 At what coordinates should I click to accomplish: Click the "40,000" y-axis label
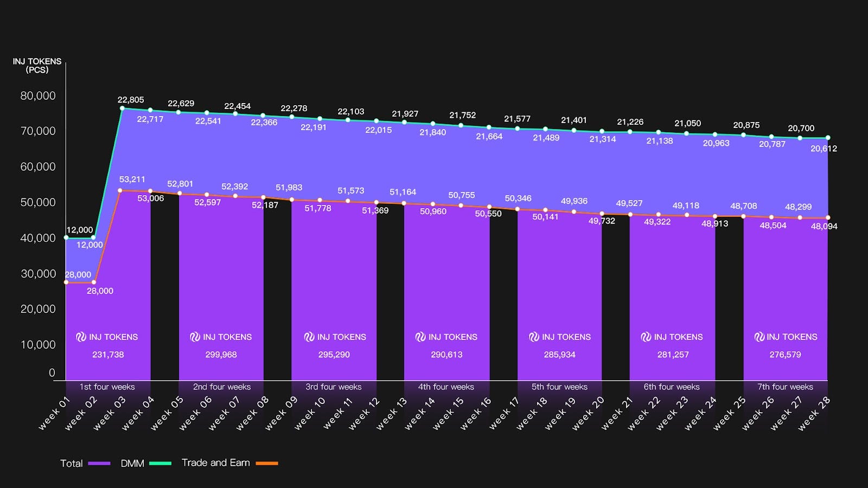38,238
